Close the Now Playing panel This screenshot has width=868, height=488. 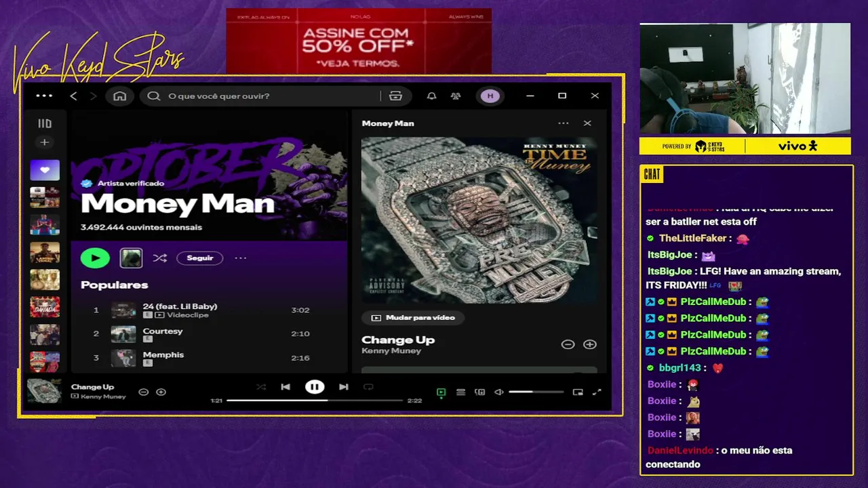click(587, 123)
